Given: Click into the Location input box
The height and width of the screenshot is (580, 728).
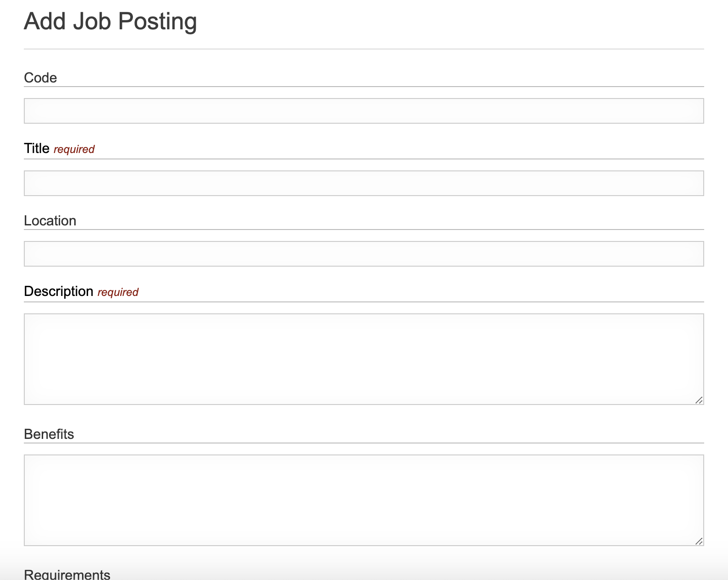Looking at the screenshot, I should [364, 254].
